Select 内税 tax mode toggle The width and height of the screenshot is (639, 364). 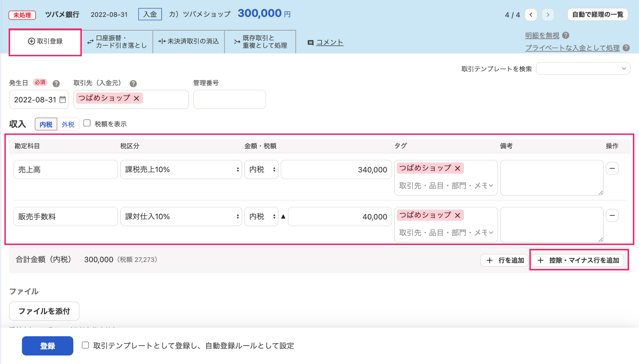click(x=46, y=124)
